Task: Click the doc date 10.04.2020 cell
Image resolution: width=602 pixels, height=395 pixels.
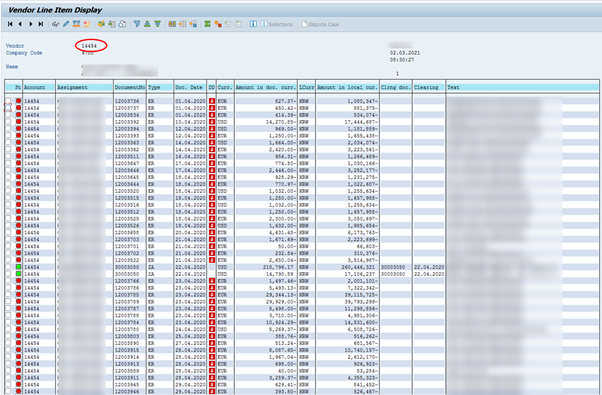Action: 190,122
